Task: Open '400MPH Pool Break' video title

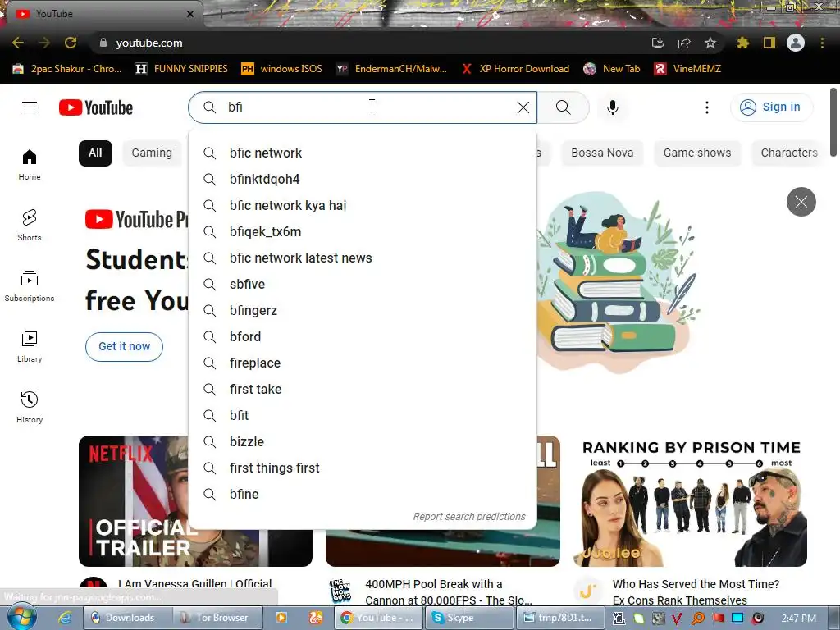Action: pos(449,592)
